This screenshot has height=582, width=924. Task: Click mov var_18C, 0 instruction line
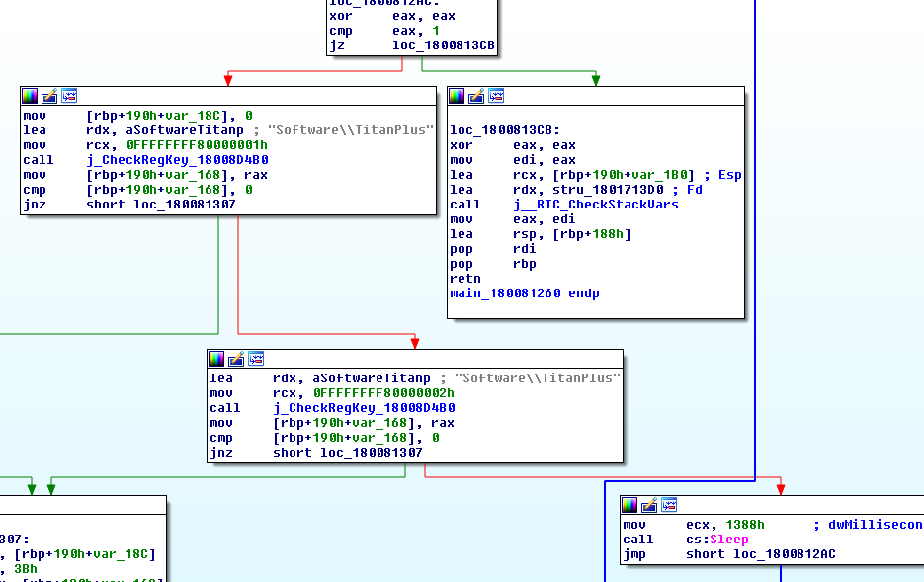pos(138,116)
